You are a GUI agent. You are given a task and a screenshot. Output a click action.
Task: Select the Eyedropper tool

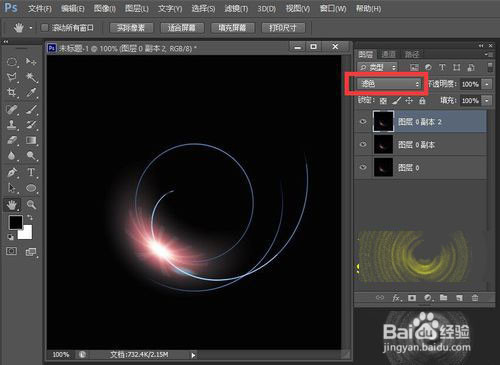31,93
